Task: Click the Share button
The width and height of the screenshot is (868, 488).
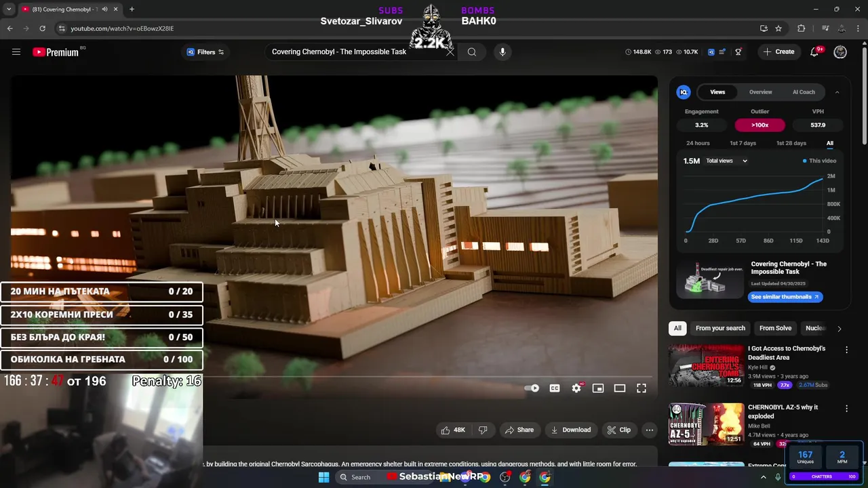Action: (519, 430)
